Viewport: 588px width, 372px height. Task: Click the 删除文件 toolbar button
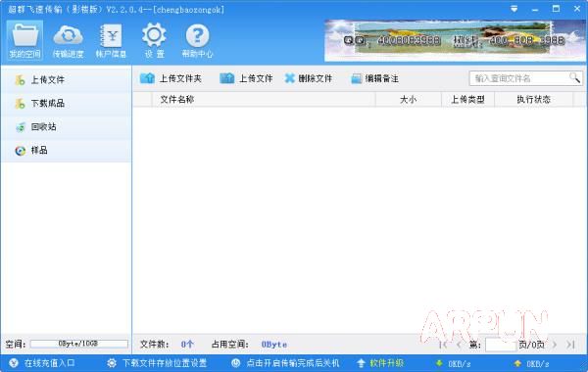click(309, 78)
